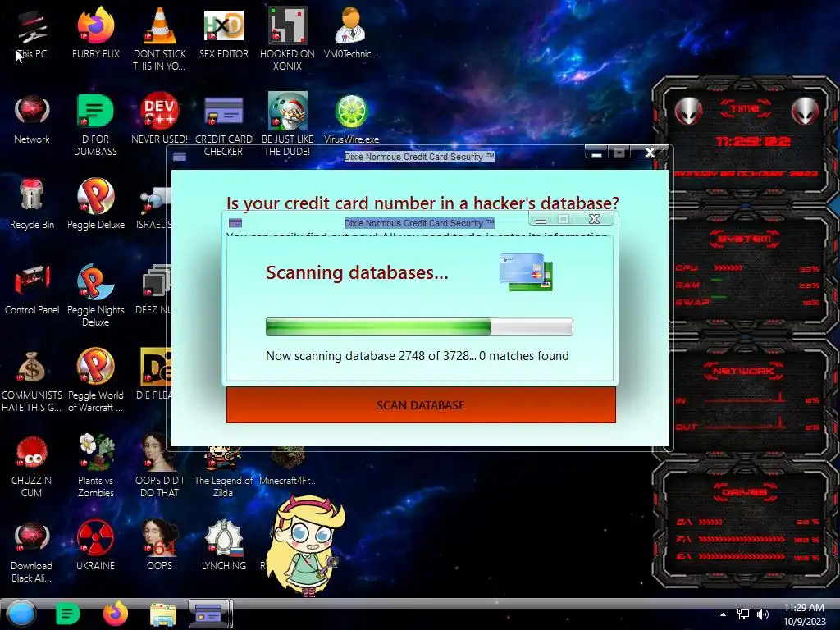Click the main Credit Card Security window icon
The height and width of the screenshot is (630, 840).
tap(180, 157)
